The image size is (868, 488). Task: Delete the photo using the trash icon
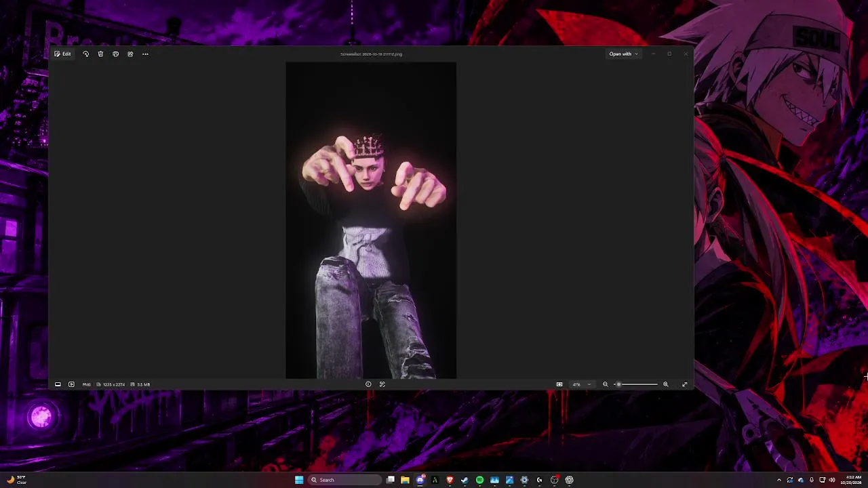(100, 54)
